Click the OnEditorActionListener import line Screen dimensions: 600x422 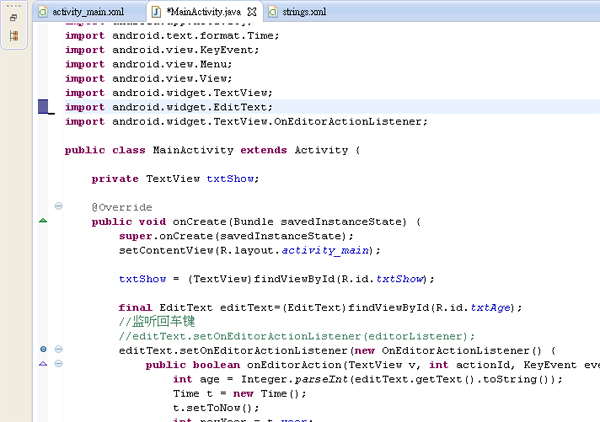(246, 122)
